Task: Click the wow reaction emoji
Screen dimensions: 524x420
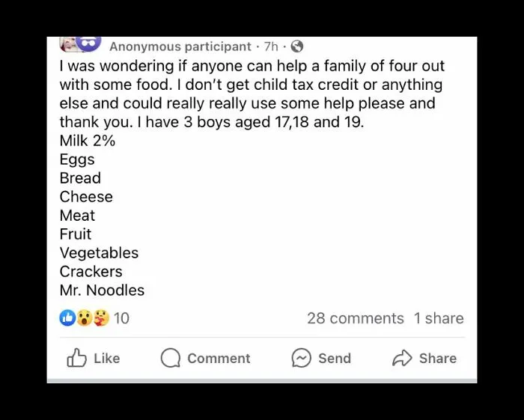Action: click(x=85, y=317)
